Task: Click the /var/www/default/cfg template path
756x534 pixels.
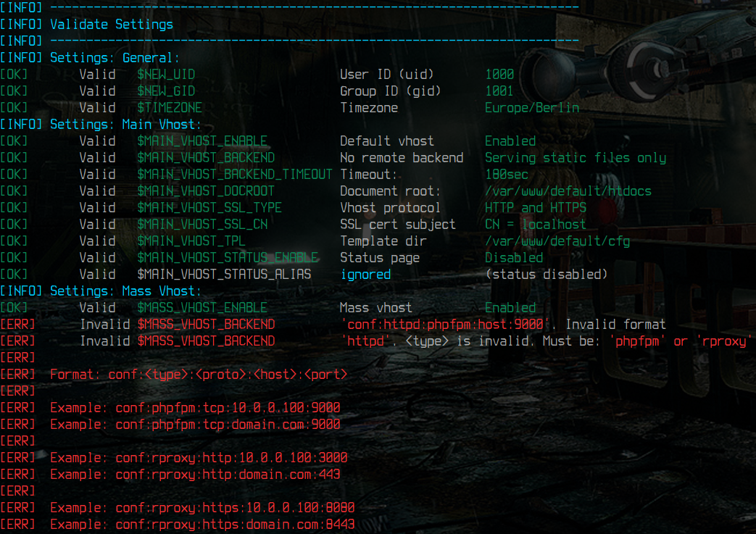Action: point(557,241)
